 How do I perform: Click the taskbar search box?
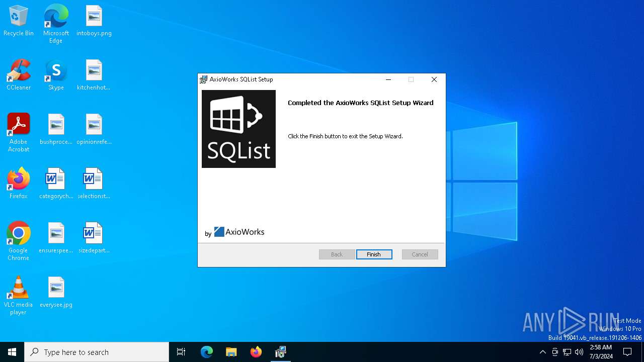click(97, 352)
